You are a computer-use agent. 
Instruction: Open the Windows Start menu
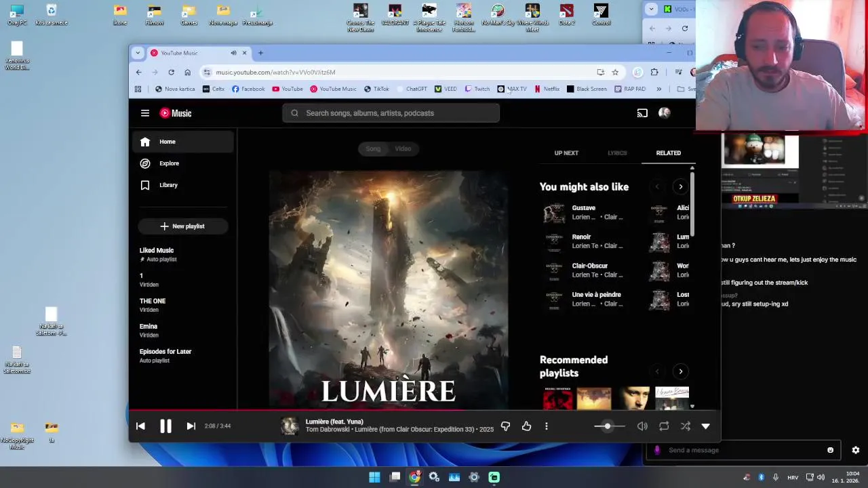click(x=374, y=477)
